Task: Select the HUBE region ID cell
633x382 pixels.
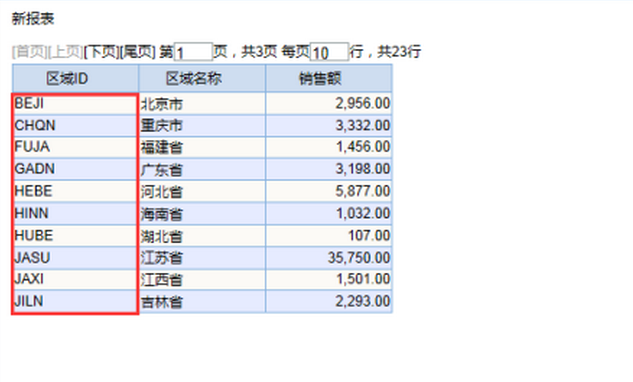Action: [75, 236]
